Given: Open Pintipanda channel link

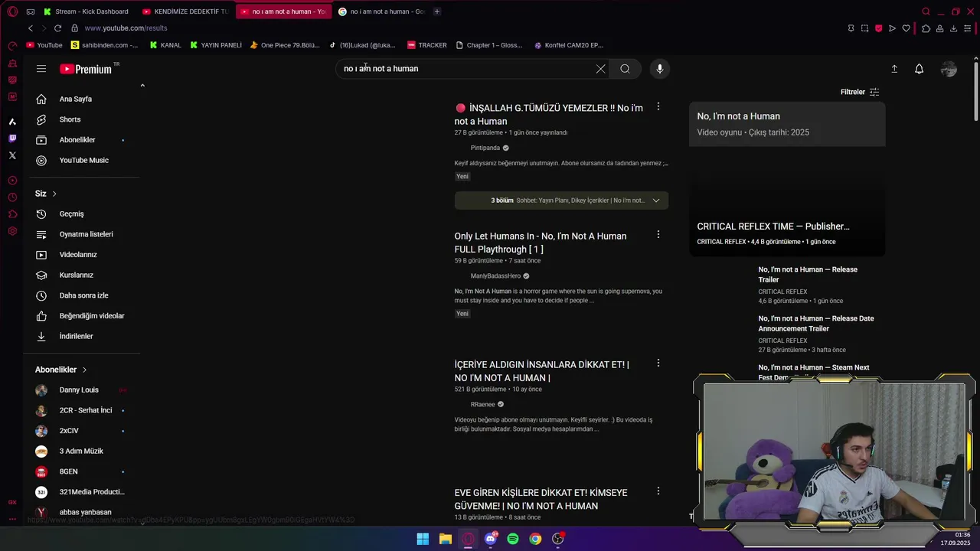Looking at the screenshot, I should (x=485, y=148).
